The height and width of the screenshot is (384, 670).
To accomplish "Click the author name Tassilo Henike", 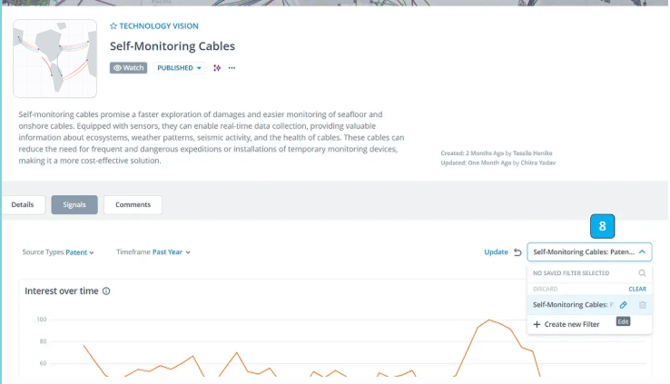I will pyautogui.click(x=532, y=153).
